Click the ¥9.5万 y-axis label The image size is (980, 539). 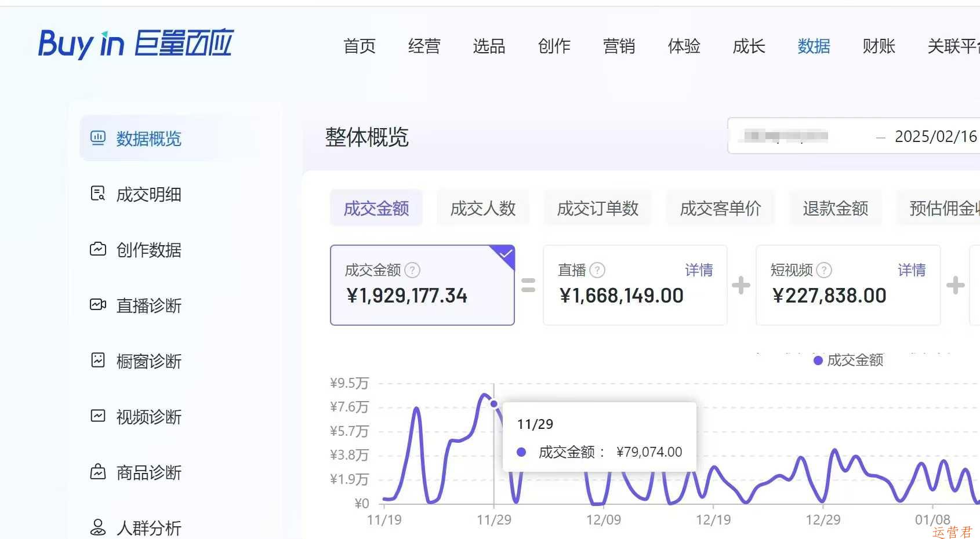(x=349, y=383)
